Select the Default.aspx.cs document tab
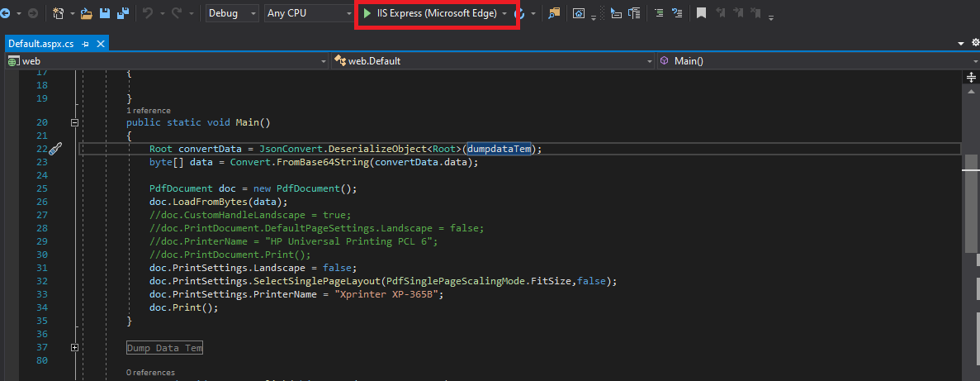The height and width of the screenshot is (381, 980). [x=40, y=43]
